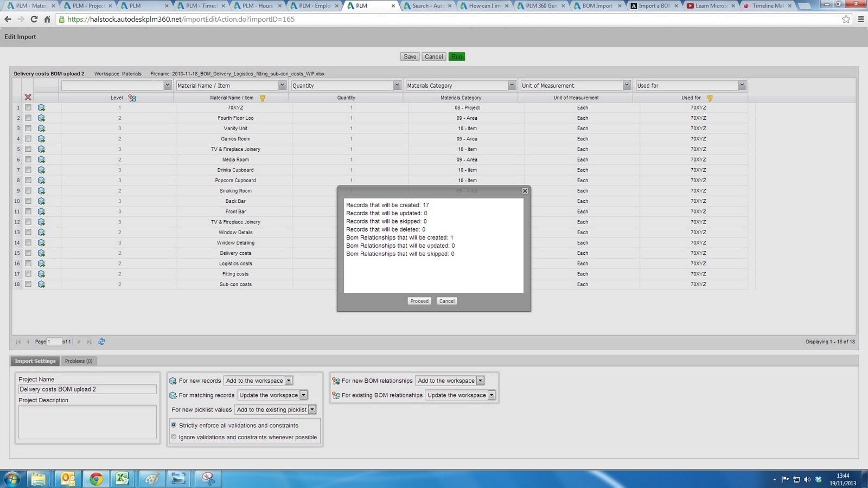Click Cancel in the import summary dialog
868x488 pixels.
(447, 301)
